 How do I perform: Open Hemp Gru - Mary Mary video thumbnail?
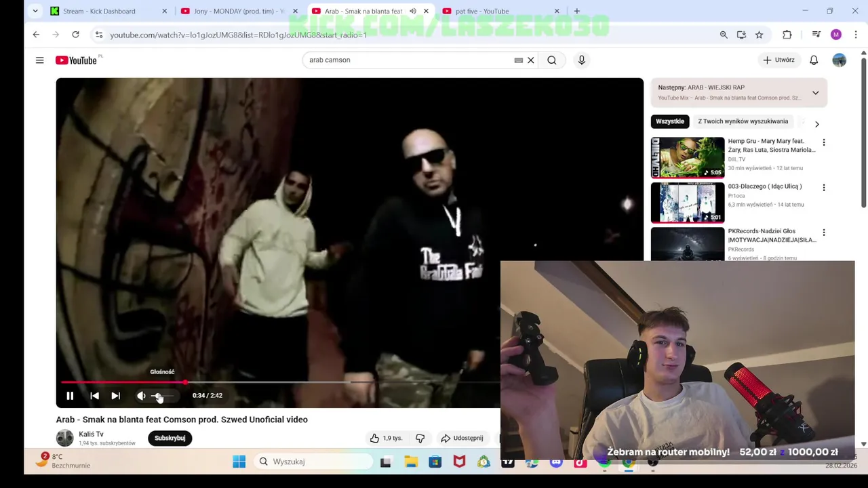pyautogui.click(x=688, y=157)
